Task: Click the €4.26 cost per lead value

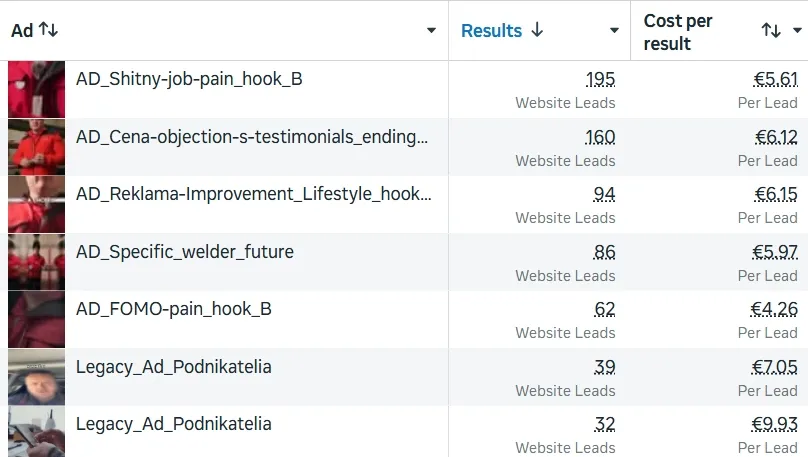Action: 774,309
